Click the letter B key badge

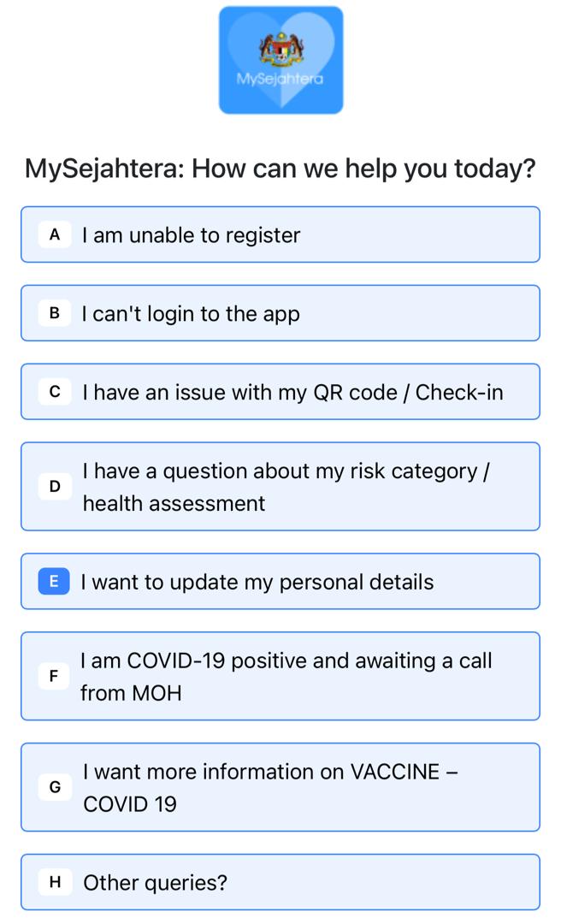[x=55, y=313]
